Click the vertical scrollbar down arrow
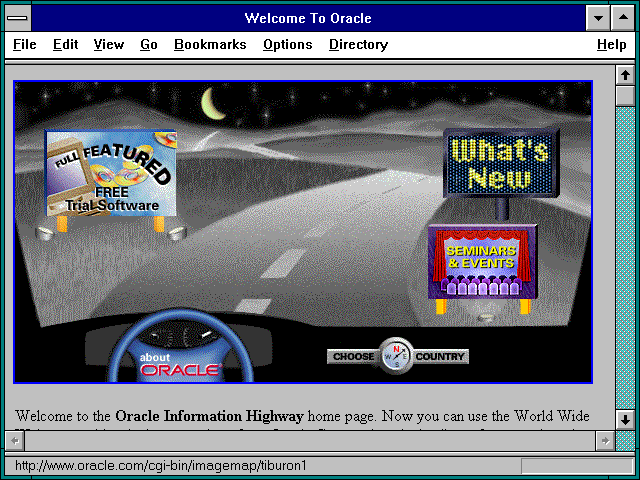 pyautogui.click(x=625, y=420)
